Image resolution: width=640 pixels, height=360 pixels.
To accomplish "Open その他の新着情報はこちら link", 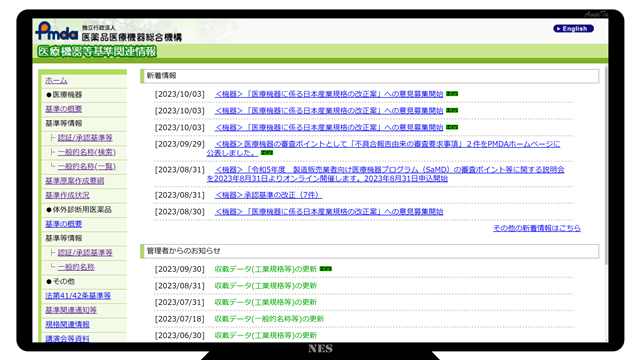I will [537, 228].
